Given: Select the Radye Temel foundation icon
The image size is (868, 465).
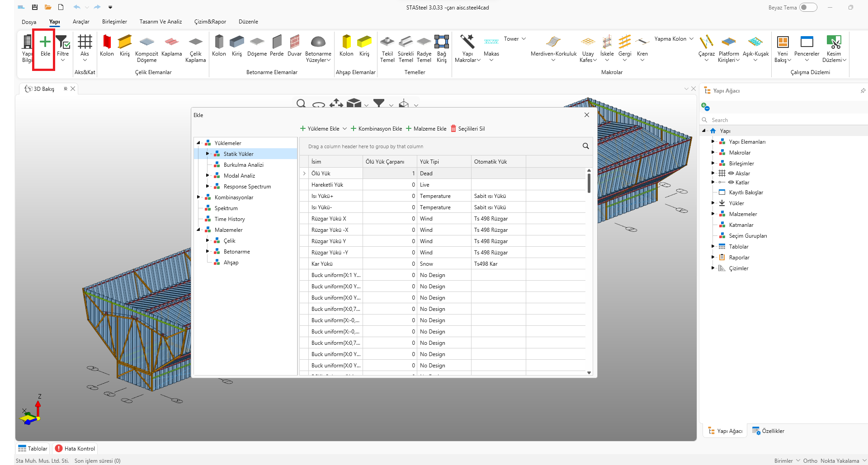Looking at the screenshot, I should click(x=424, y=42).
